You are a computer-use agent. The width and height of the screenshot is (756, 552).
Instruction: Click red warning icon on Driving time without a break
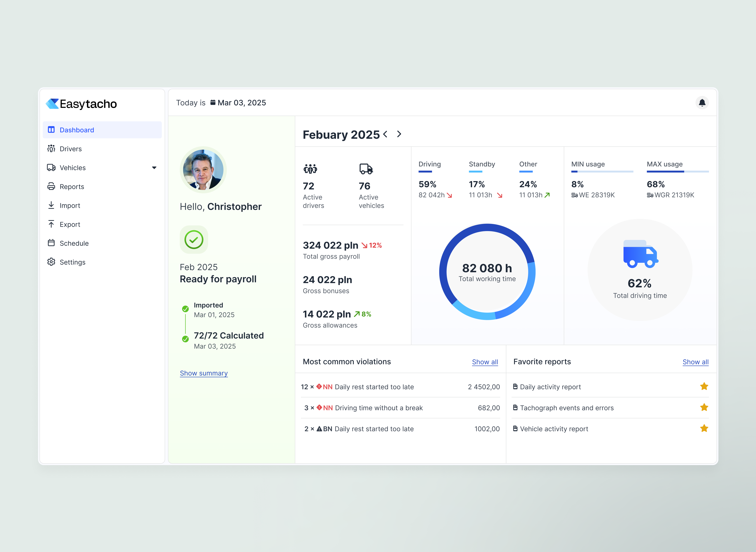[319, 407]
